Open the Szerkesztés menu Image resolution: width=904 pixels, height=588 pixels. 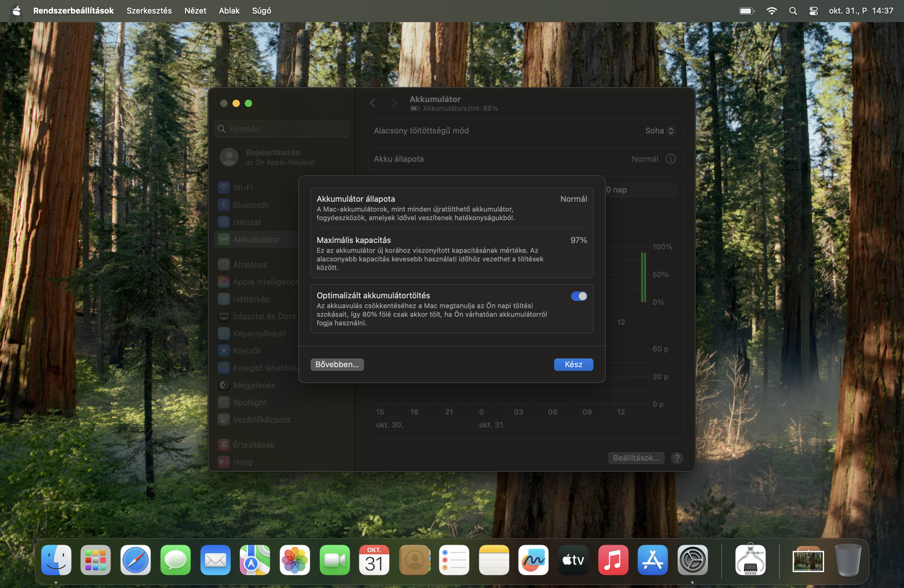(x=149, y=11)
